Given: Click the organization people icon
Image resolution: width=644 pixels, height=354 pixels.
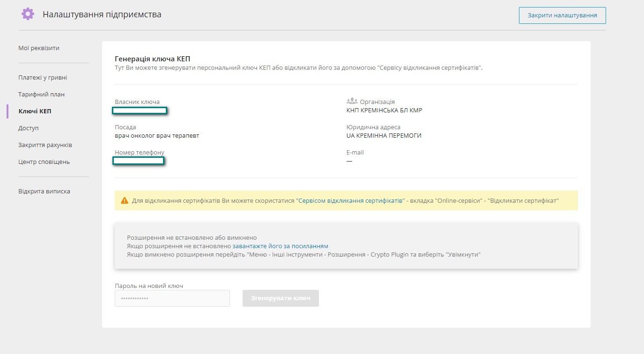Looking at the screenshot, I should [352, 101].
